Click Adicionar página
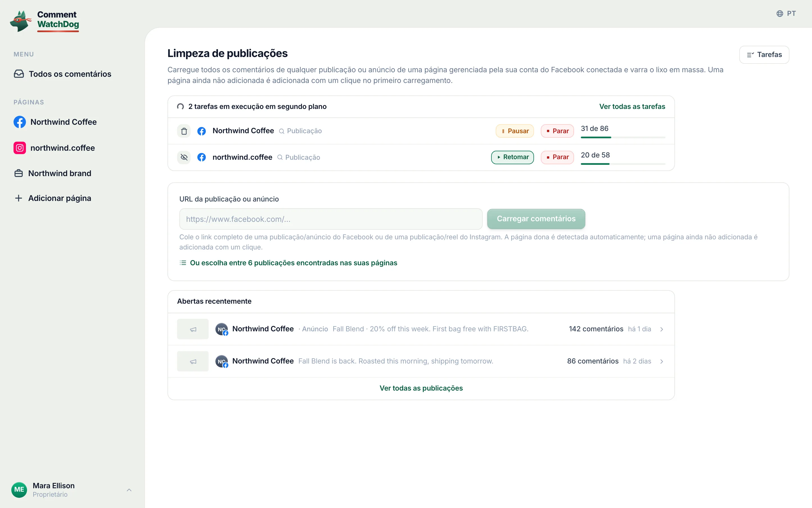 tap(53, 198)
